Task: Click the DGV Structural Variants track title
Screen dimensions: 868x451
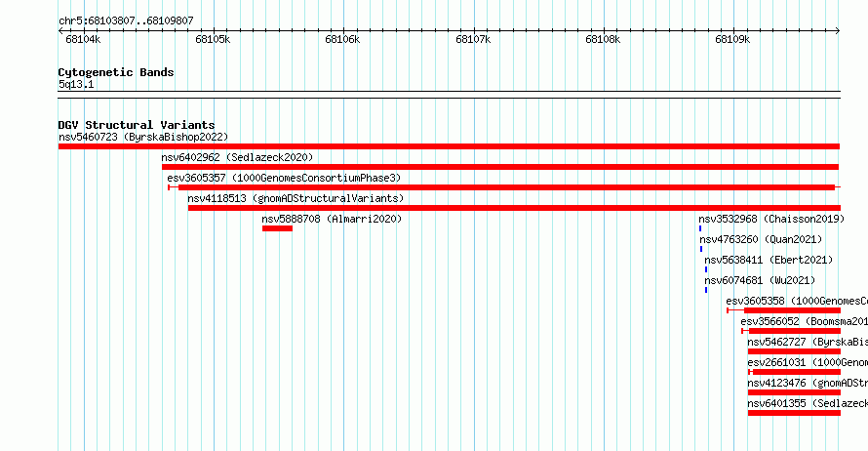Action: 137,125
